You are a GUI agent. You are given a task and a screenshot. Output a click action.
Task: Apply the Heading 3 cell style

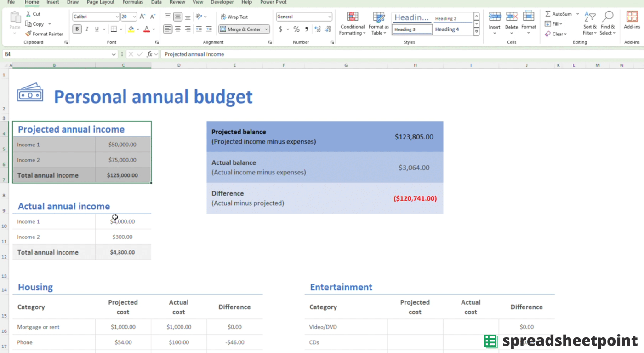[x=411, y=29]
